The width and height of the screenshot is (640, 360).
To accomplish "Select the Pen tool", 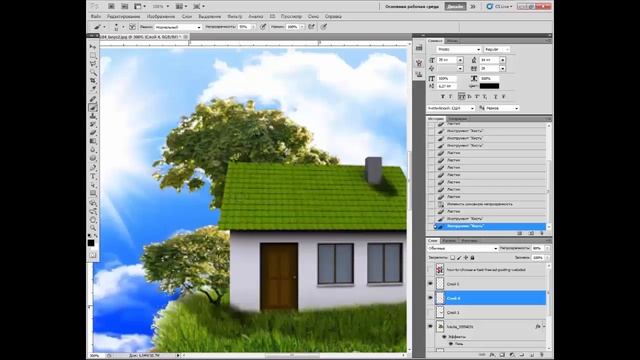I will pos(93,168).
